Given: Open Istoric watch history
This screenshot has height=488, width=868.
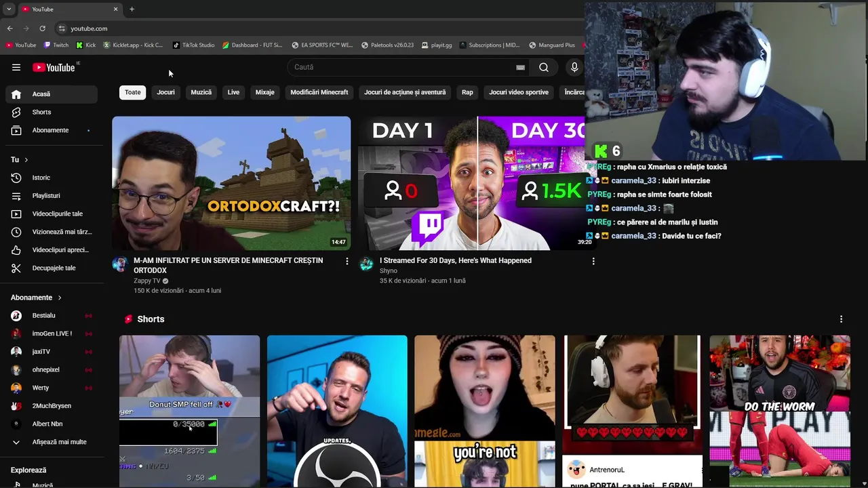Looking at the screenshot, I should click(x=52, y=178).
